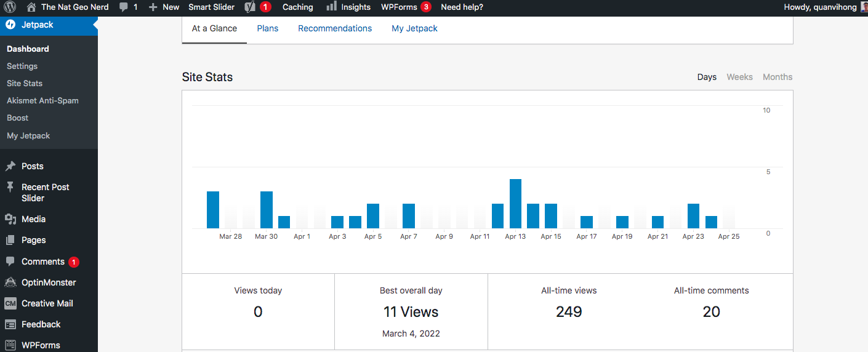Viewport: 868px width, 352px height.
Task: Click the Jetpack lightning icon in sidebar
Action: click(10, 25)
